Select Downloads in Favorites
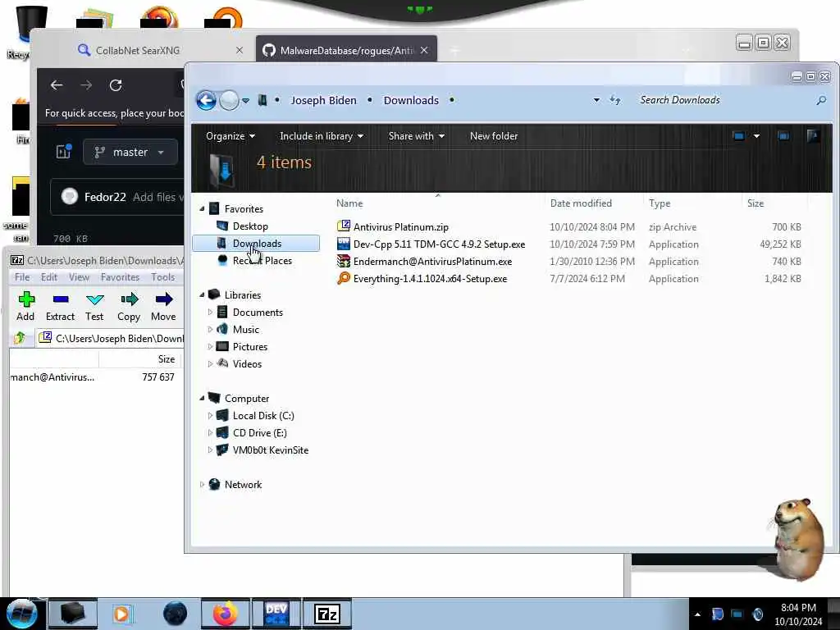Image resolution: width=840 pixels, height=630 pixels. tap(257, 243)
